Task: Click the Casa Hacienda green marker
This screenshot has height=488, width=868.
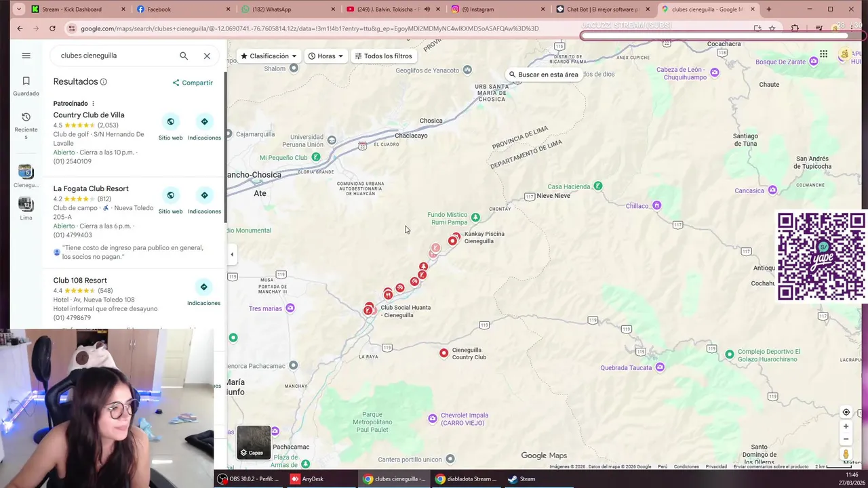Action: (x=597, y=186)
